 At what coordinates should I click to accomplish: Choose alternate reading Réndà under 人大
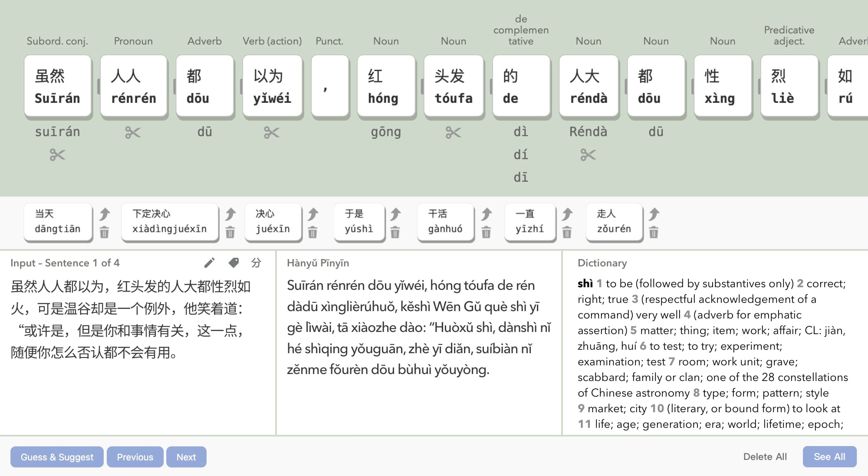click(589, 132)
